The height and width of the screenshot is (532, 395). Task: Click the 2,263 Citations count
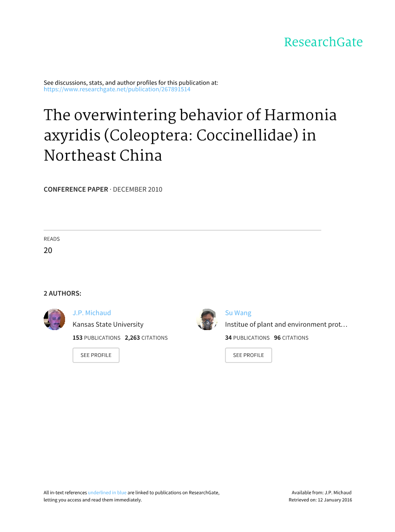[146, 338]
